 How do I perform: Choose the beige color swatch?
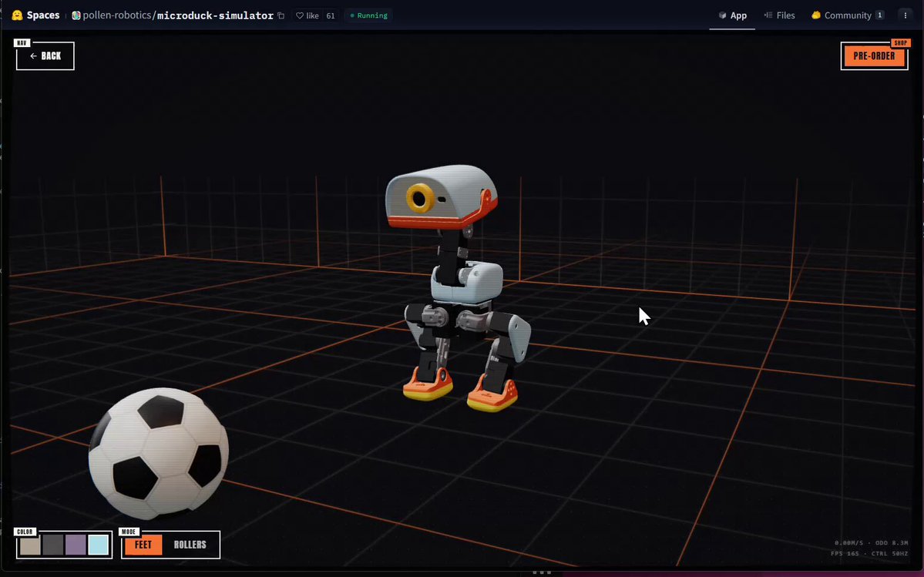pos(30,545)
